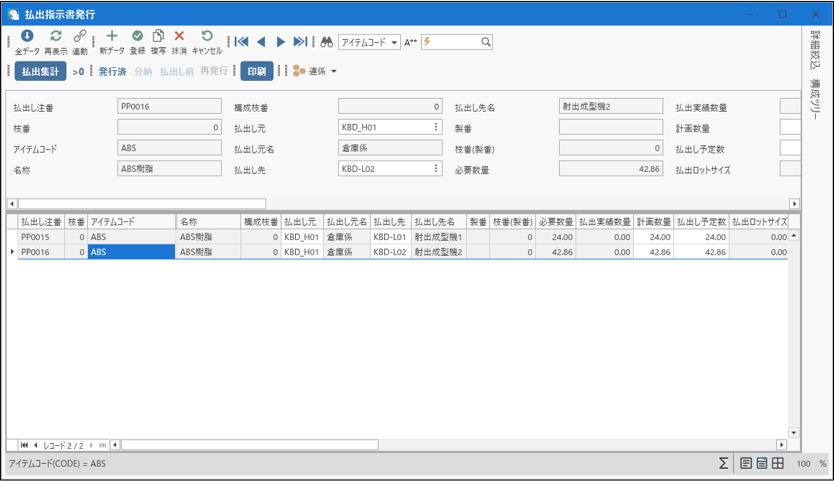Open the 払出し元 KBD_H01 selector

click(436, 127)
